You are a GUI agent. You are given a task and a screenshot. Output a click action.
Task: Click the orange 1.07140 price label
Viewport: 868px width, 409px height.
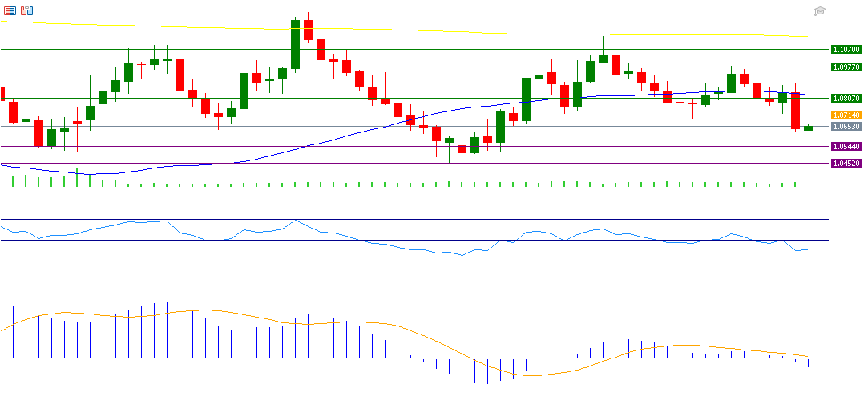[x=846, y=115]
